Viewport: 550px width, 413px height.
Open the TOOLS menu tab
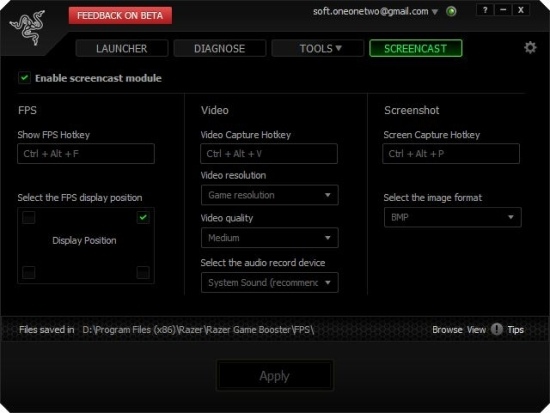317,48
